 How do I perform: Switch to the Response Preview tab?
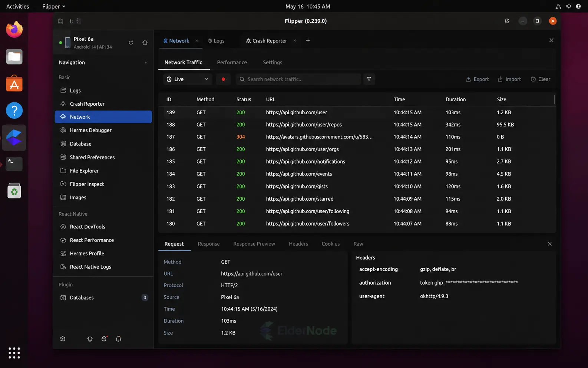pyautogui.click(x=254, y=244)
